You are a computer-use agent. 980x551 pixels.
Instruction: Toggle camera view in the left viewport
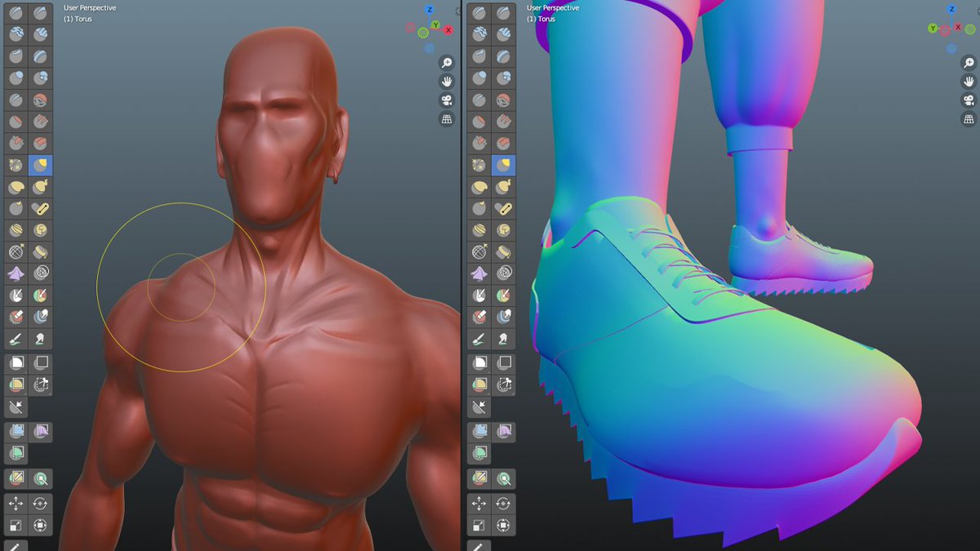tap(447, 100)
